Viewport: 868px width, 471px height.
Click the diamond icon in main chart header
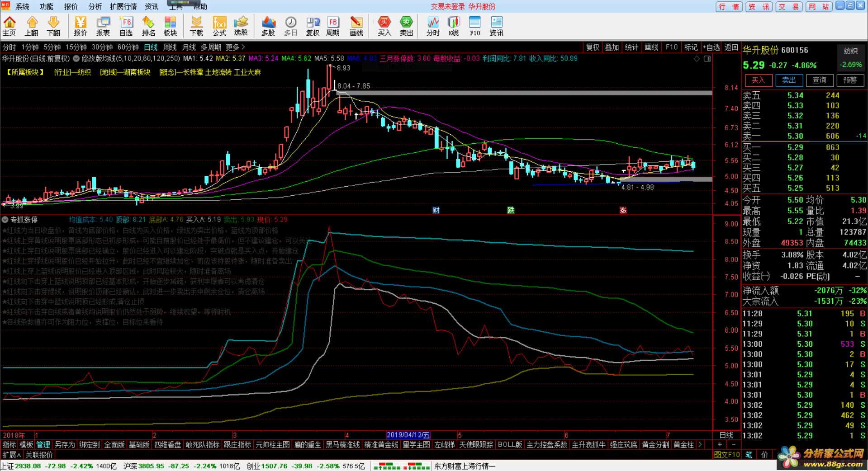[697, 59]
